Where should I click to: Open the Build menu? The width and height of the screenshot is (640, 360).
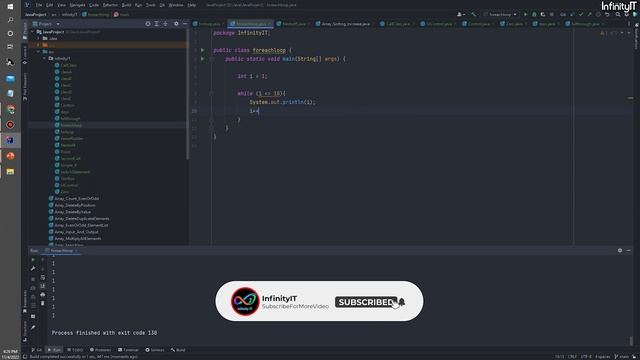point(127,5)
